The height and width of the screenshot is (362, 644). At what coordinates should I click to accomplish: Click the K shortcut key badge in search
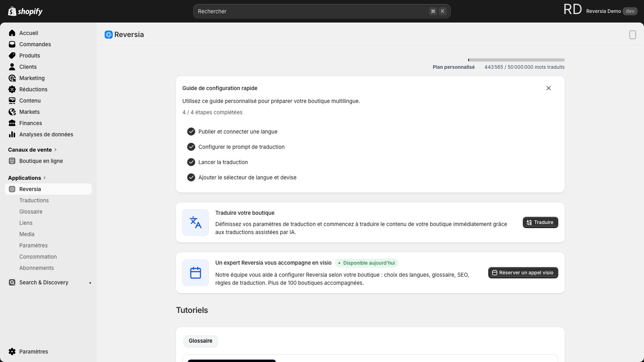(443, 11)
